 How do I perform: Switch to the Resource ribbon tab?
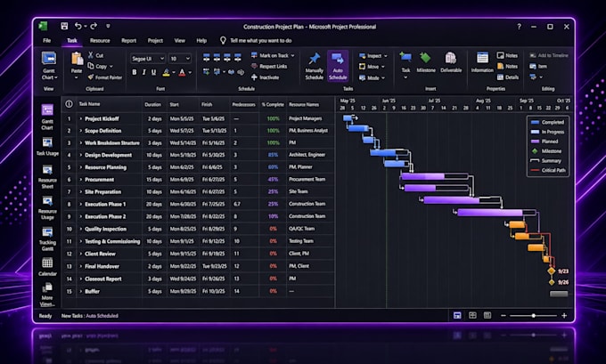tap(100, 41)
